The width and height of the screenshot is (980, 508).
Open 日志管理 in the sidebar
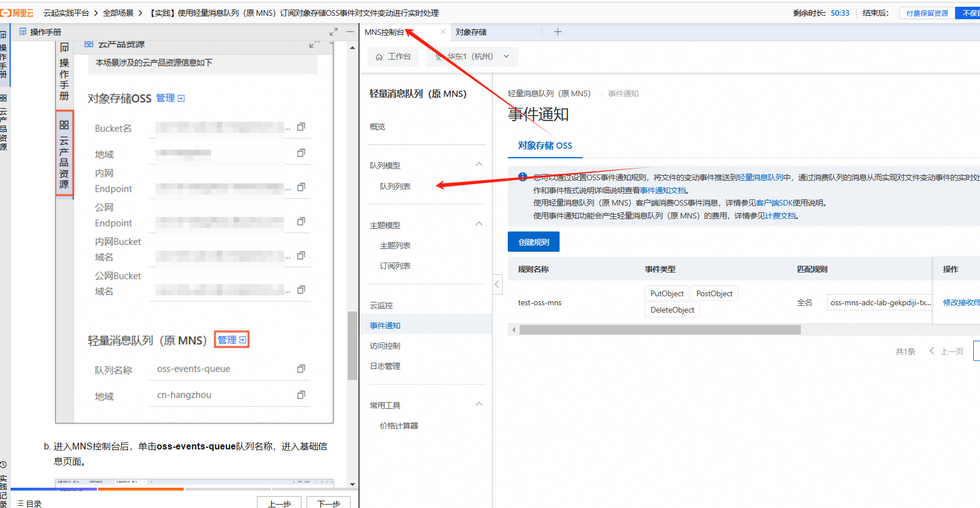(x=385, y=366)
